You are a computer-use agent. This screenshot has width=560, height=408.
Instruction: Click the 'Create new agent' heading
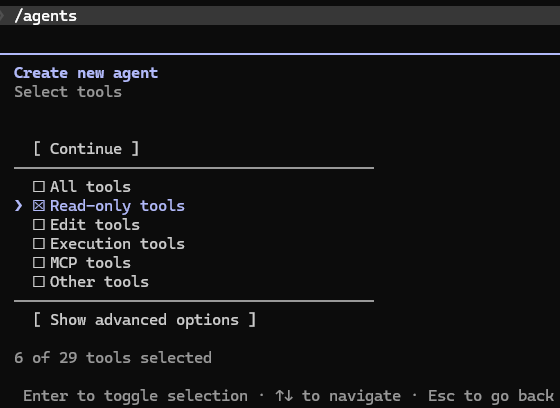(x=86, y=73)
